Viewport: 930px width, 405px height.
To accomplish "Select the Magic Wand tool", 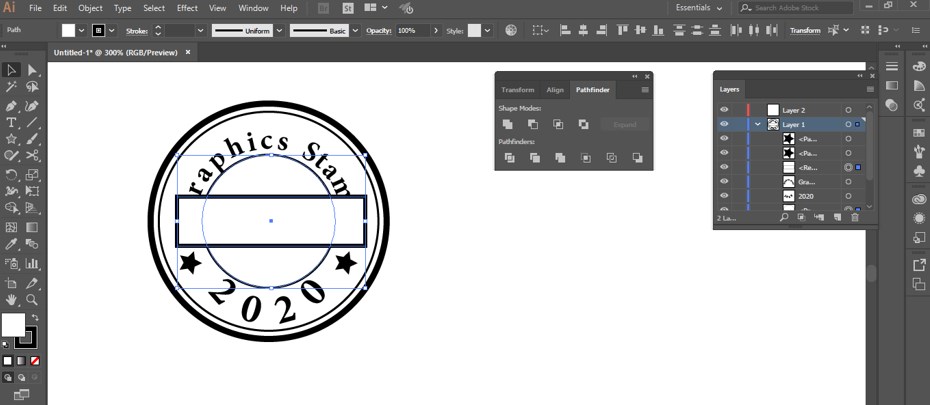I will click(11, 87).
